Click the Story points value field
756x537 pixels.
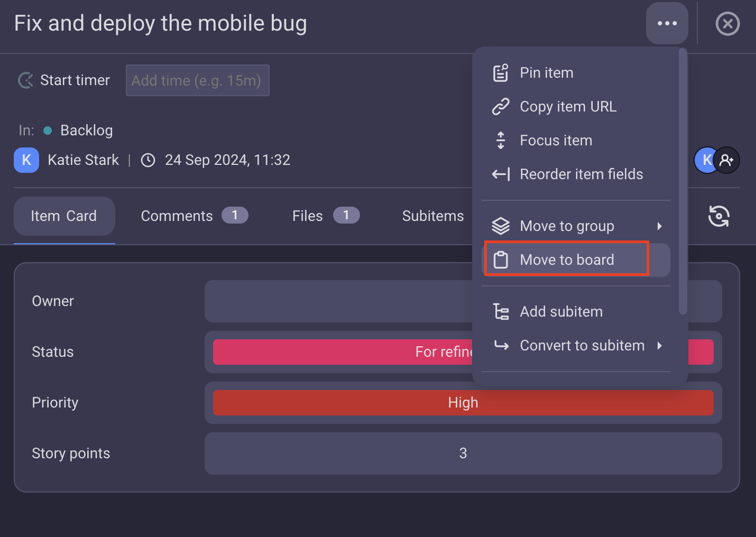click(x=463, y=453)
